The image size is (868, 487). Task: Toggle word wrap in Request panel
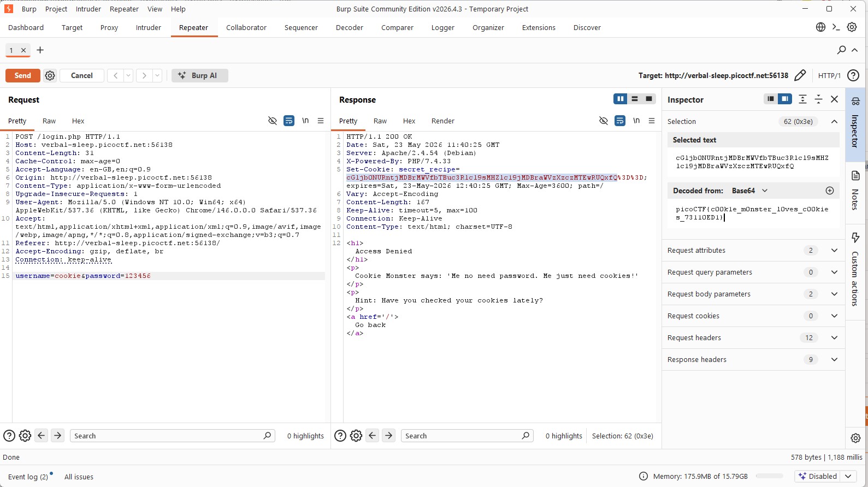click(x=289, y=121)
